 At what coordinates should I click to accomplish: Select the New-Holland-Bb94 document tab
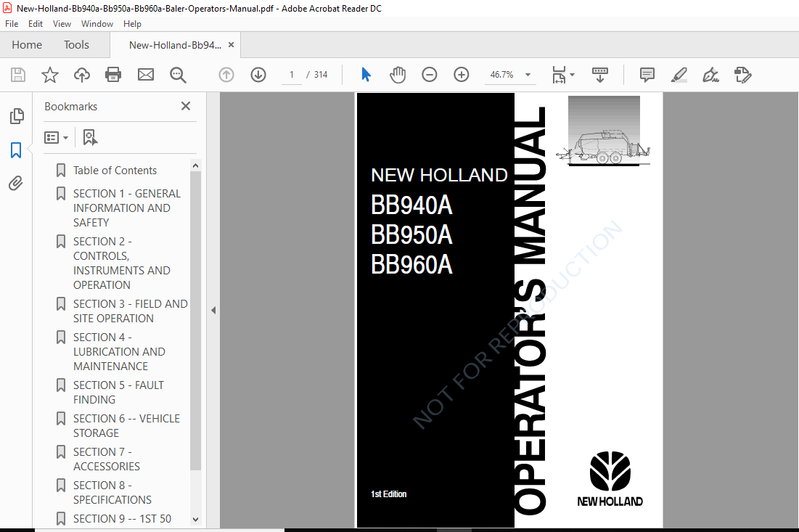176,45
